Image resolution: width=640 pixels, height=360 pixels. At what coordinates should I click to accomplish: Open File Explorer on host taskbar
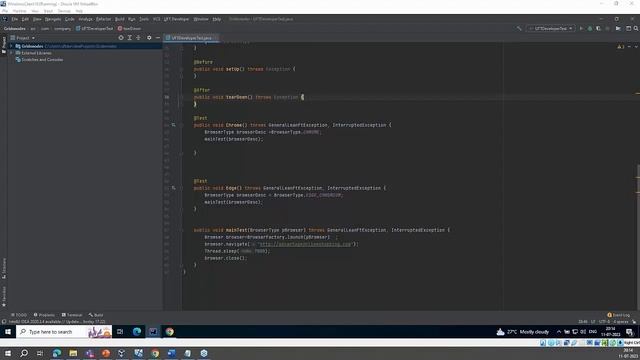[x=73, y=353]
